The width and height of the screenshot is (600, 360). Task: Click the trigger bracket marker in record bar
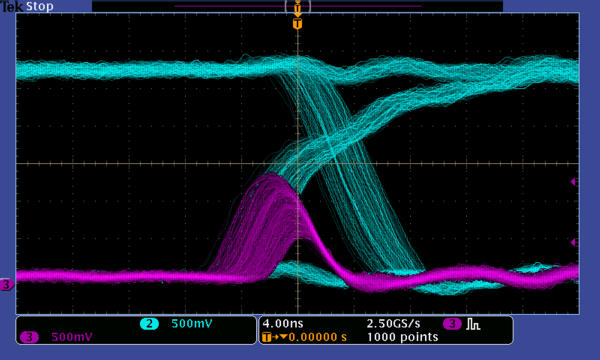(297, 7)
